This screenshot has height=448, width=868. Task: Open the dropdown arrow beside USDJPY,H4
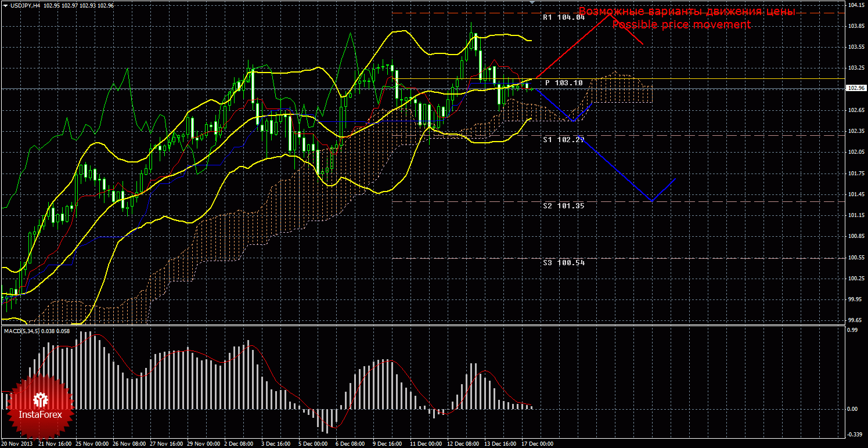click(x=5, y=5)
